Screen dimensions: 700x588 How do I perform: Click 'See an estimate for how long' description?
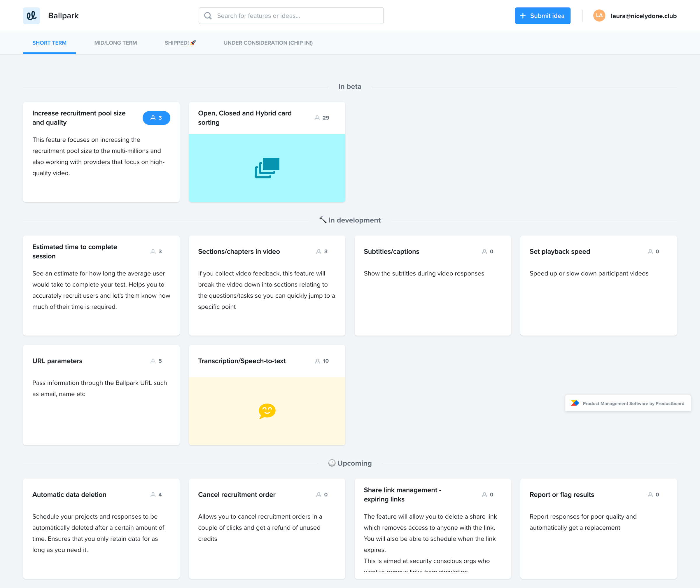tap(101, 290)
